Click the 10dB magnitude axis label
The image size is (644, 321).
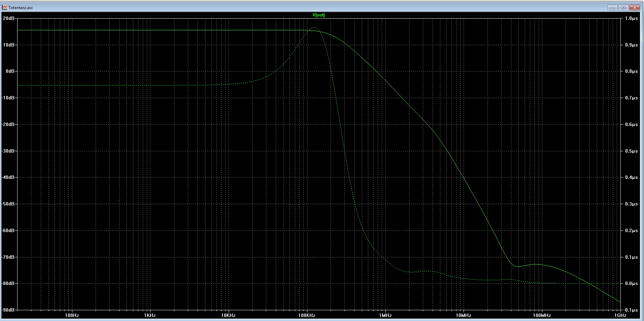[x=9, y=45]
